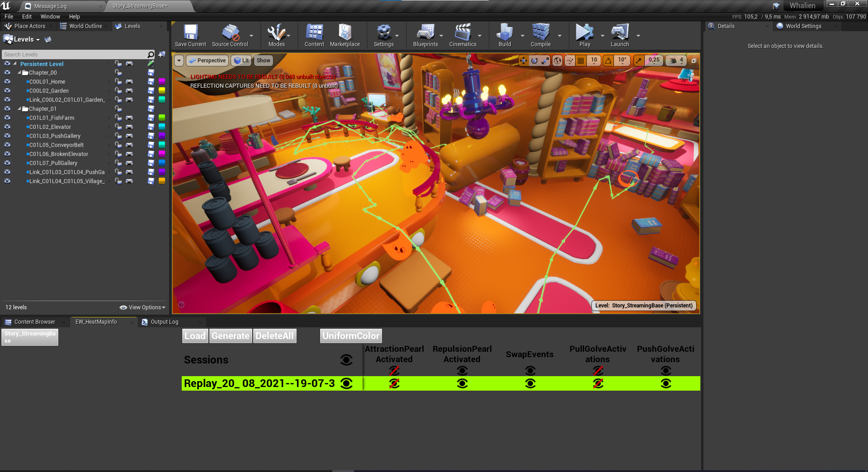Toggle RepulsionPearlActivated eye in replay row
This screenshot has width=868, height=472.
(462, 383)
